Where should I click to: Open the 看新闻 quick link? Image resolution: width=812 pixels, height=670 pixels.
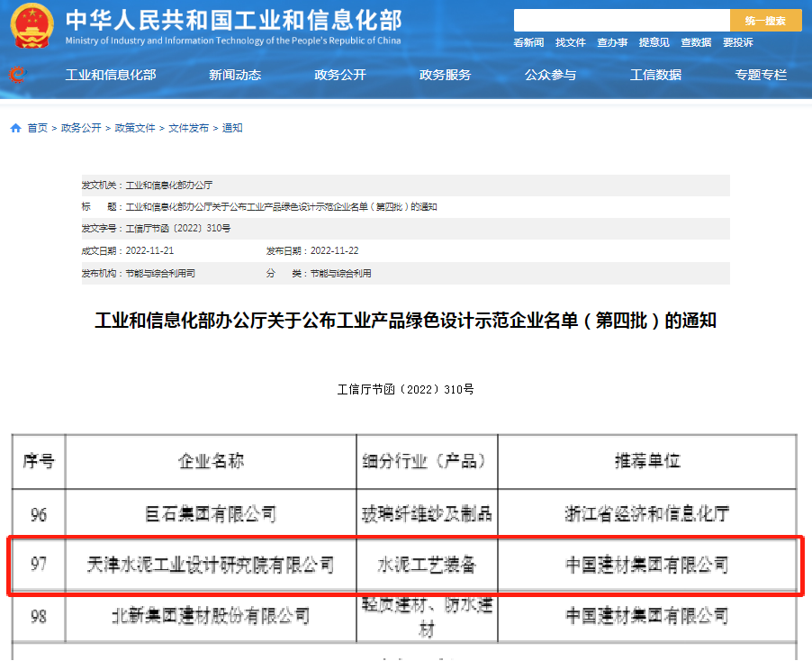(528, 42)
